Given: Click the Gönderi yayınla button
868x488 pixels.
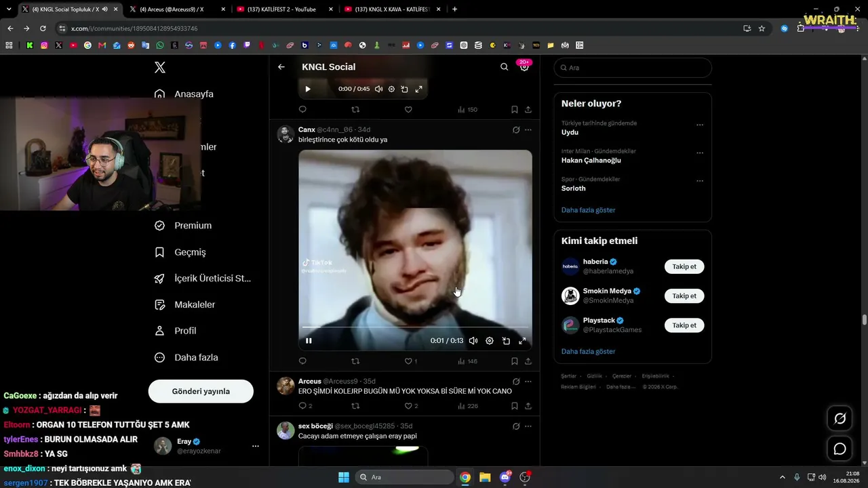Looking at the screenshot, I should [x=201, y=391].
